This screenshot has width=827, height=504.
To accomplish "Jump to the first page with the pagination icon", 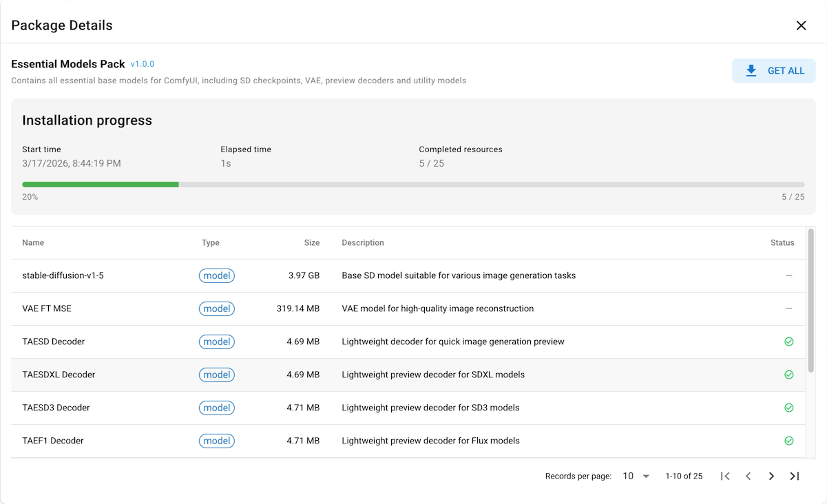I will pyautogui.click(x=725, y=476).
